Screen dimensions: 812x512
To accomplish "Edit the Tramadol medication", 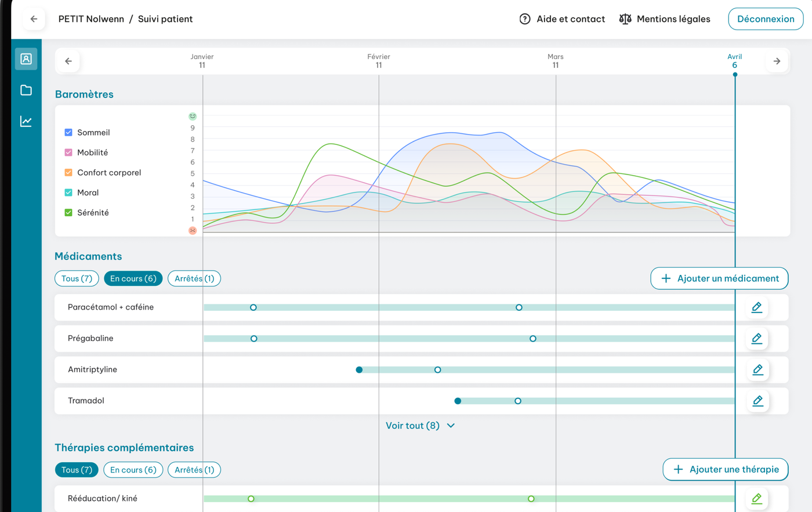I will (x=757, y=401).
